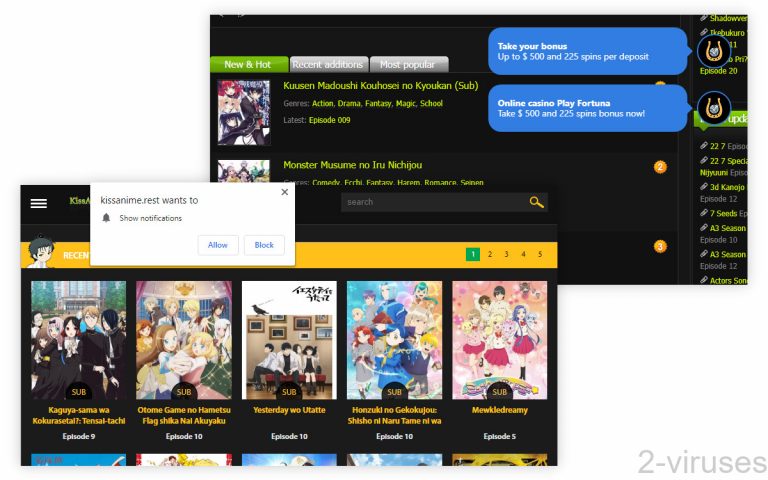Open Honzuki no Gekokujou poster thumbnail
Image resolution: width=768 pixels, height=480 pixels.
pyautogui.click(x=394, y=340)
